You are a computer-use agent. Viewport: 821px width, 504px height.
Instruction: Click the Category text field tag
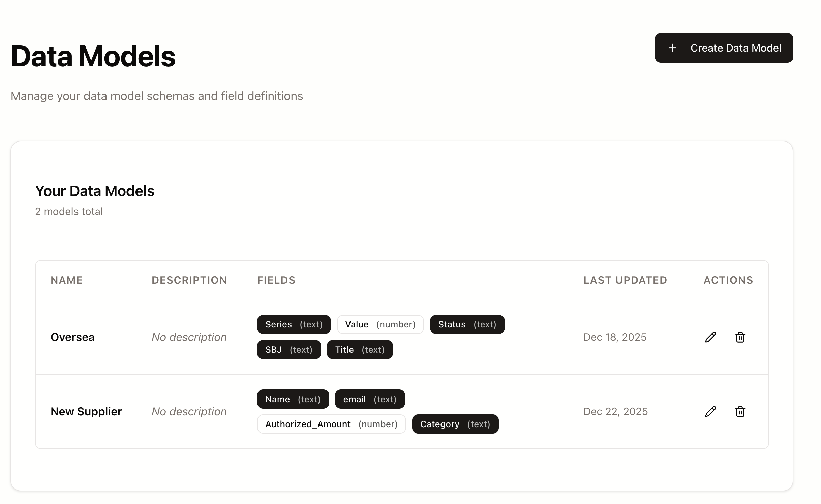pos(455,424)
